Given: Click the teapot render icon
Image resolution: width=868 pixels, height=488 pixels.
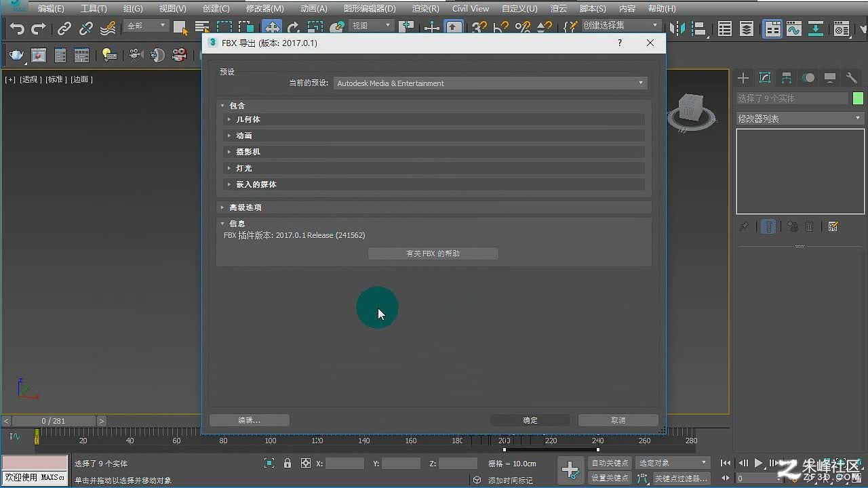Looking at the screenshot, I should pos(17,56).
